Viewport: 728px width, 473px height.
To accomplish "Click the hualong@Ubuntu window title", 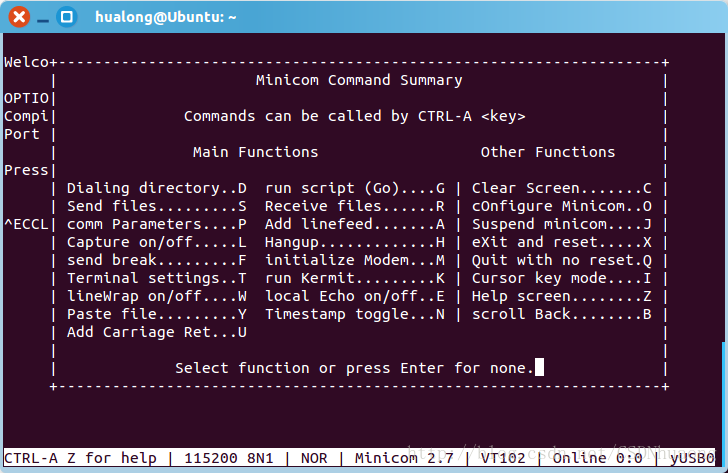I will point(165,17).
